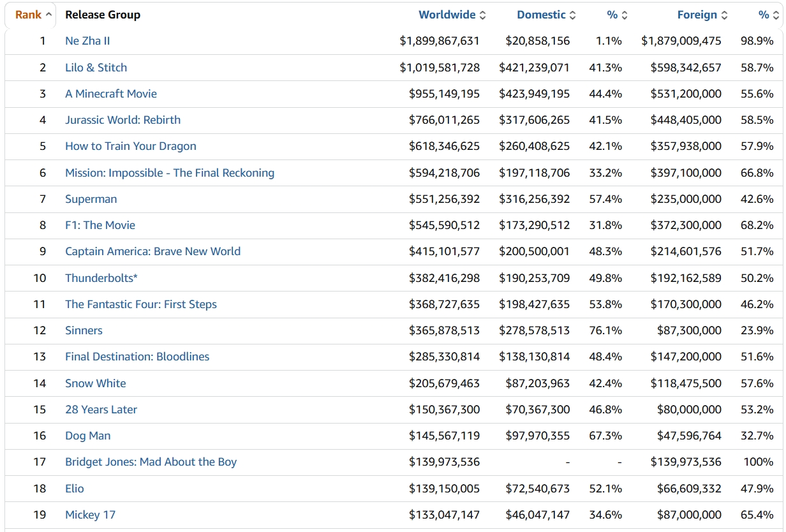Select domestic value $20,858,156

[x=538, y=41]
